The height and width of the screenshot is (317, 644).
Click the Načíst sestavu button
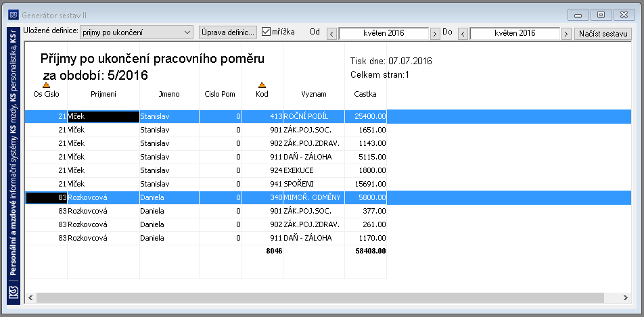[603, 34]
